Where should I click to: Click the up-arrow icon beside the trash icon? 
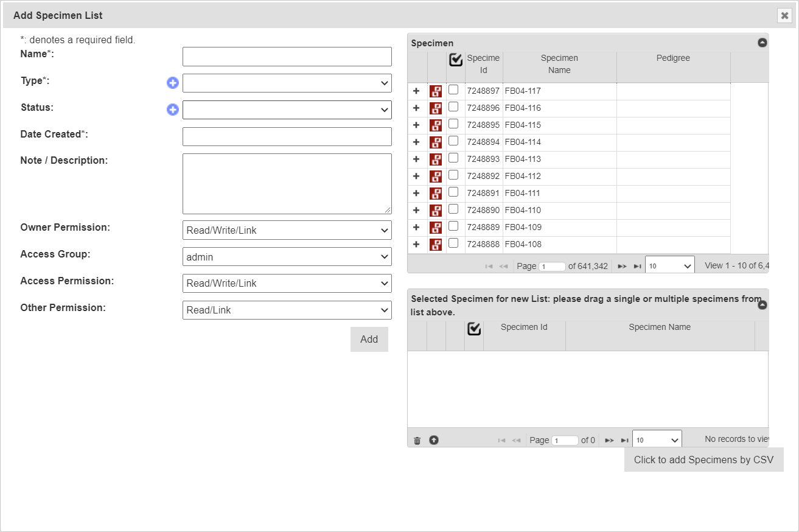pyautogui.click(x=434, y=440)
